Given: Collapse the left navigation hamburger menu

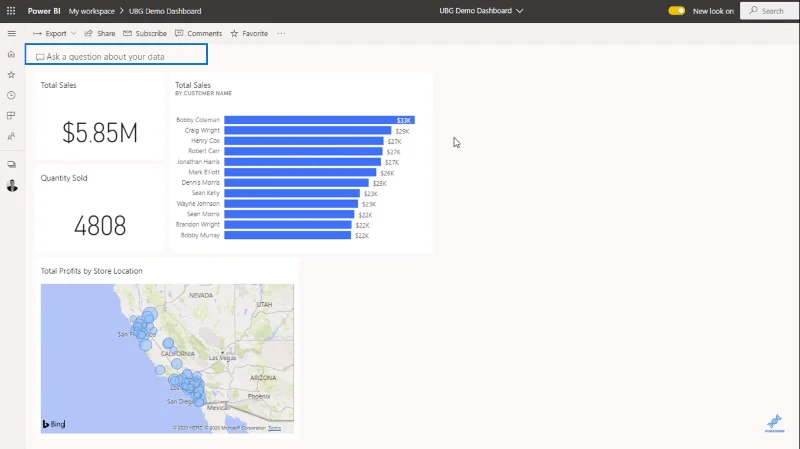Looking at the screenshot, I should point(11,34).
